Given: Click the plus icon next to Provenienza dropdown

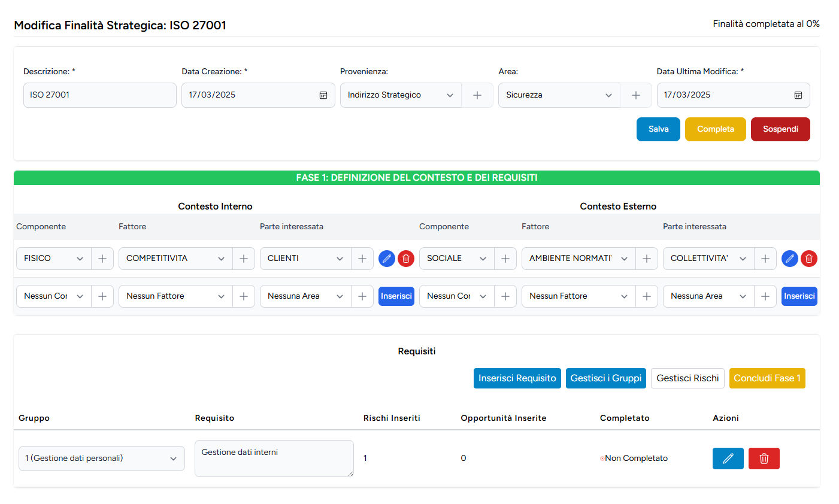Looking at the screenshot, I should pyautogui.click(x=477, y=95).
